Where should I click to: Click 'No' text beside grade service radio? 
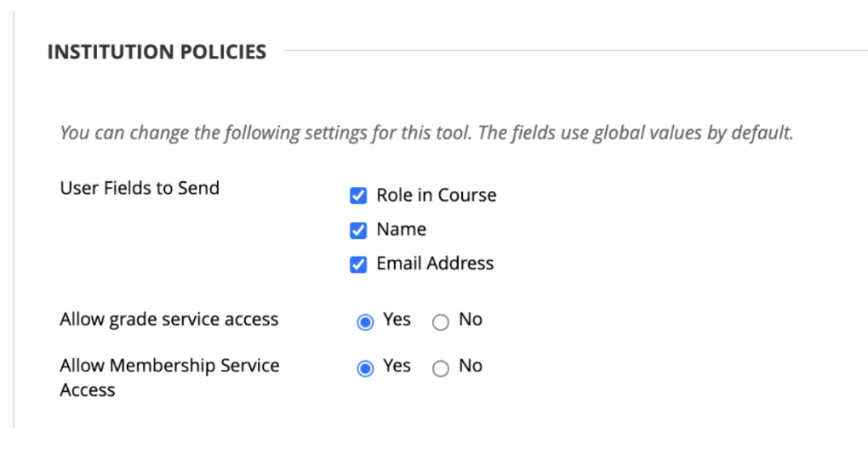coord(471,320)
